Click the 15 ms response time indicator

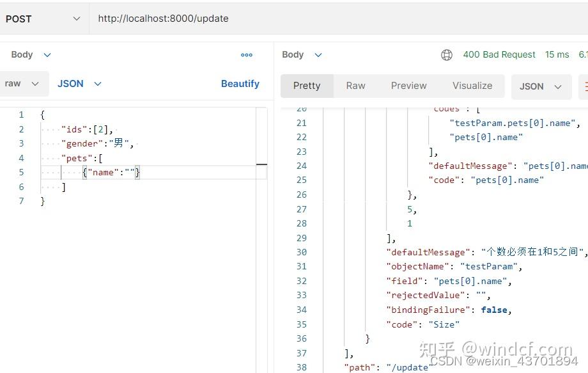tap(557, 54)
